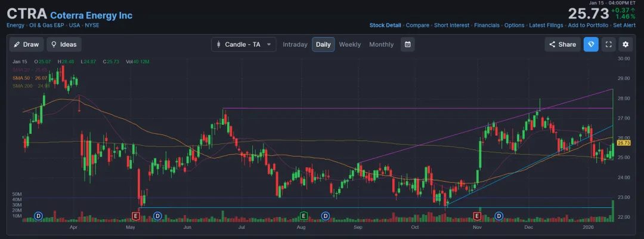This screenshot has width=644, height=239.
Task: Open the Candle - TA chart type dropdown
Action: [243, 44]
